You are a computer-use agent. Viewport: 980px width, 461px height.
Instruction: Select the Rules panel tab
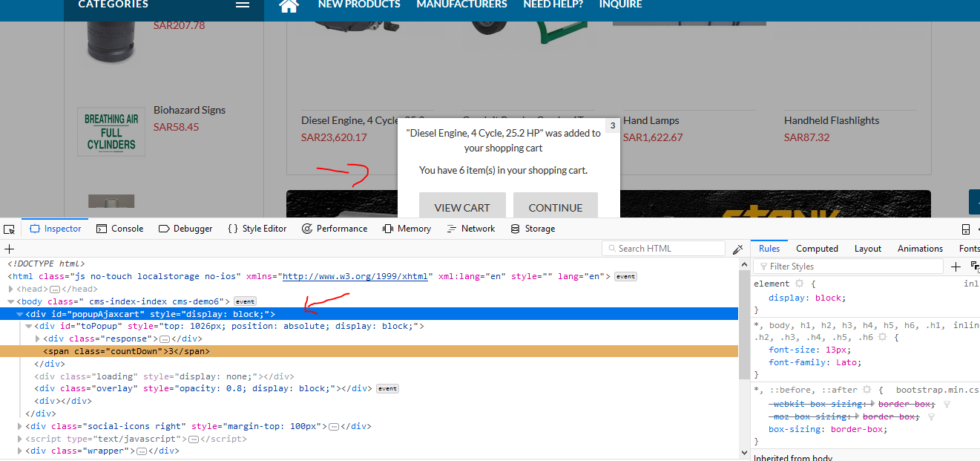(769, 249)
